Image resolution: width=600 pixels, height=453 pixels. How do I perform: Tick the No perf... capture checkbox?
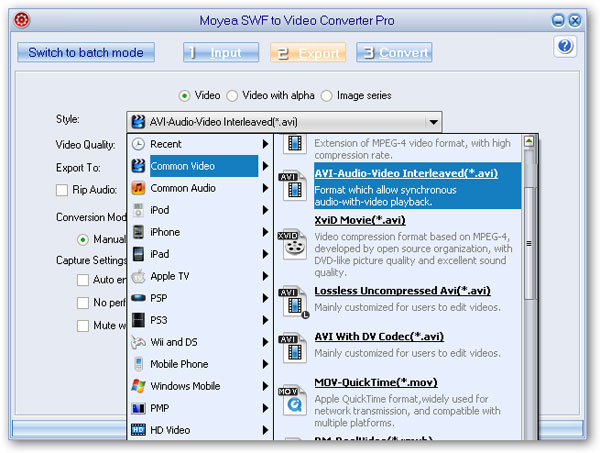pyautogui.click(x=83, y=303)
